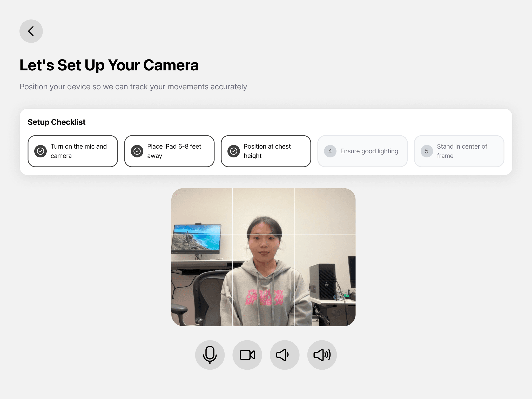Click the step 4 number badge

point(330,151)
